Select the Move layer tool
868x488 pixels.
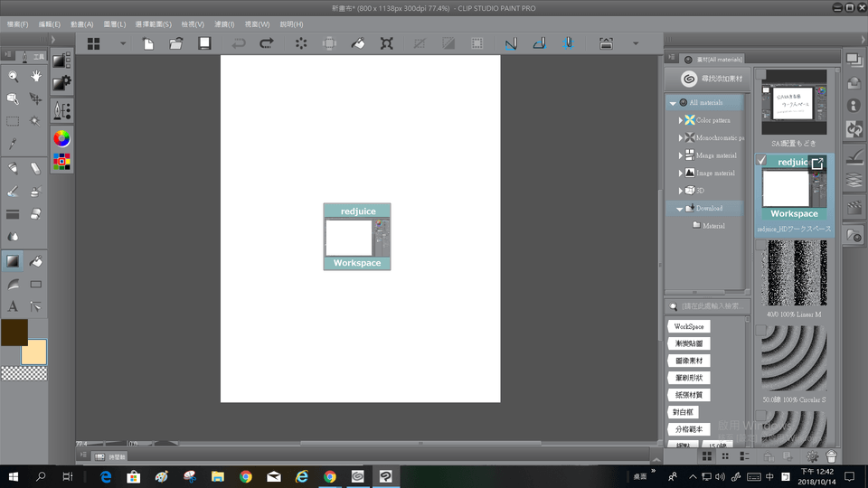click(x=36, y=99)
